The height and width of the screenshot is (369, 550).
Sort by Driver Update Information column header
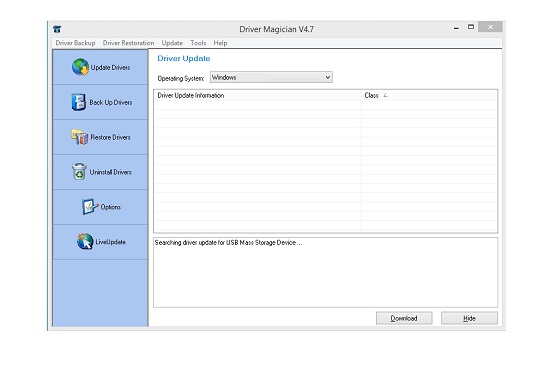tap(257, 95)
